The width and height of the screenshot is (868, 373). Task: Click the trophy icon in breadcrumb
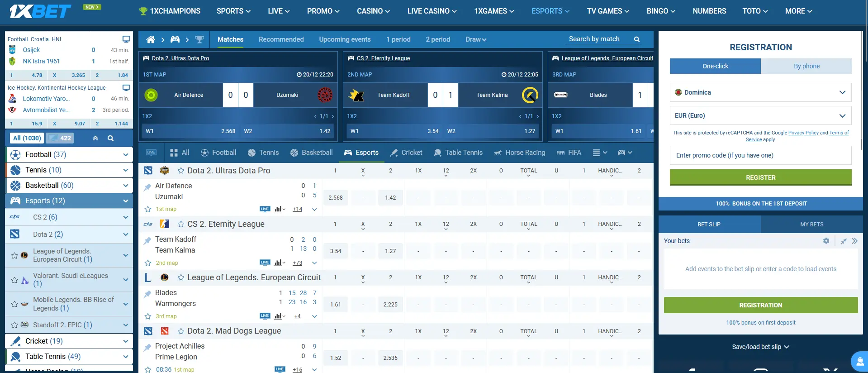tap(199, 40)
